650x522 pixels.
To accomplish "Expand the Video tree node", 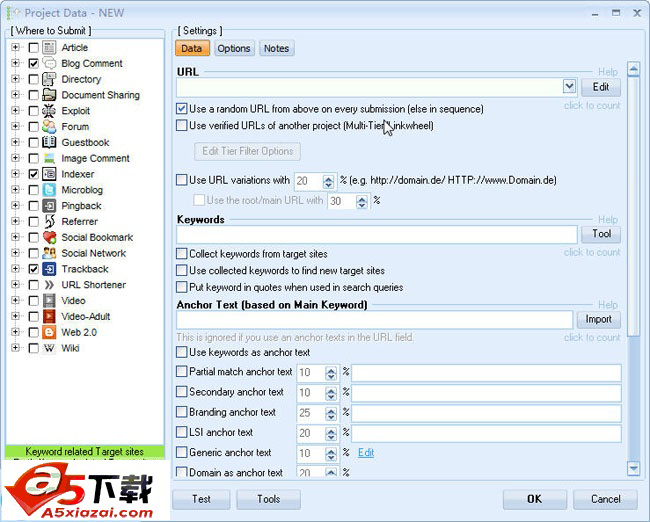I will point(15,301).
